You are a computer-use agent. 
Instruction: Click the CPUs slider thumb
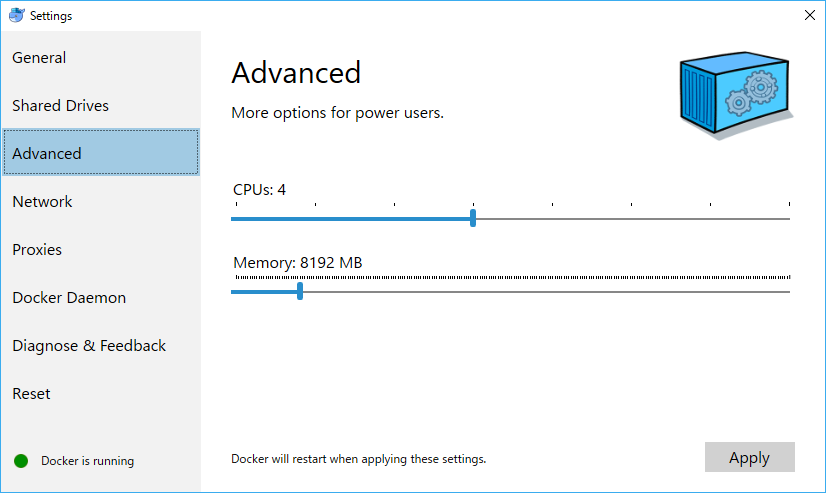point(473,218)
